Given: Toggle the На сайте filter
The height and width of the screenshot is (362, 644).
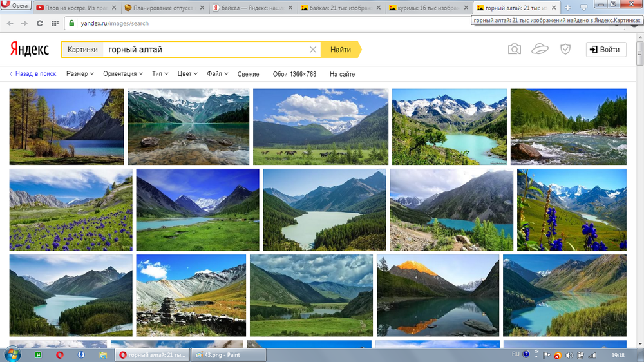Looking at the screenshot, I should (342, 74).
